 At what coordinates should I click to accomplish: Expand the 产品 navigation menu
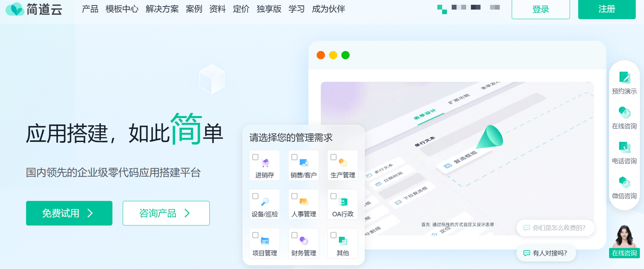click(x=90, y=9)
